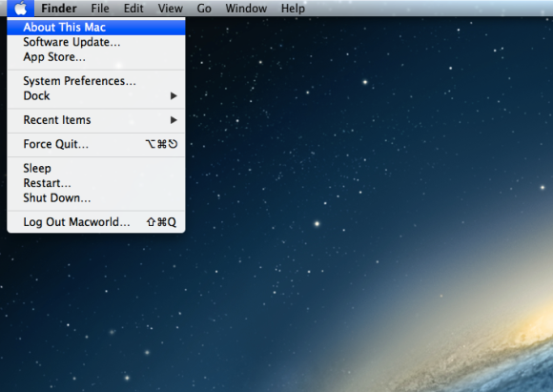
Task: Open the Finder menu
Action: tap(59, 9)
